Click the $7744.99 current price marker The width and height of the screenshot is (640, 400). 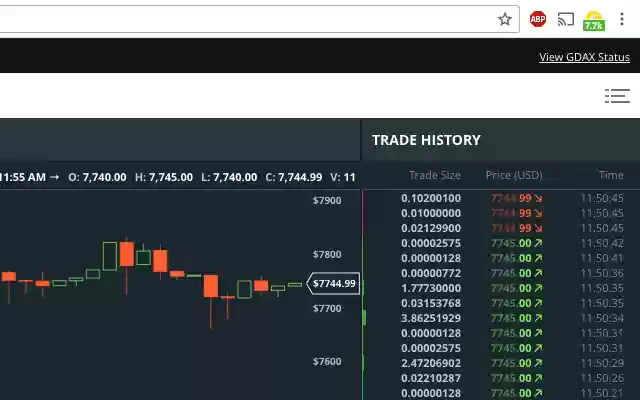click(x=333, y=283)
